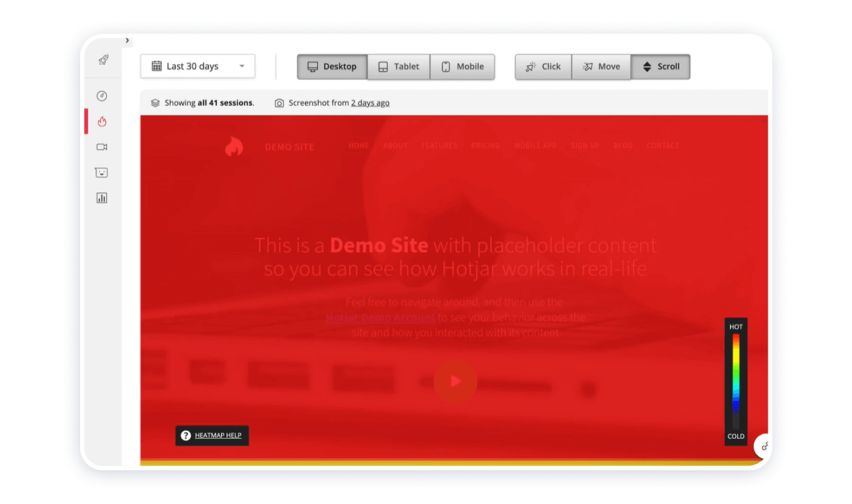Click the 'Showing all 41 sessions' text

point(209,103)
